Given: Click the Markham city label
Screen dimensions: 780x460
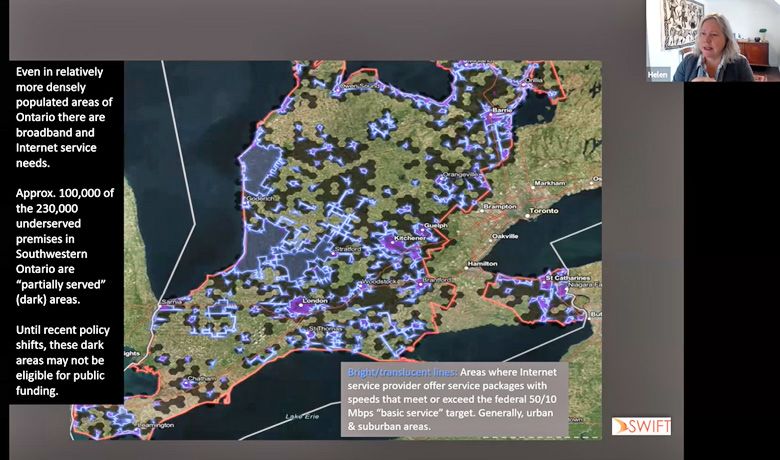Looking at the screenshot, I should (x=550, y=183).
